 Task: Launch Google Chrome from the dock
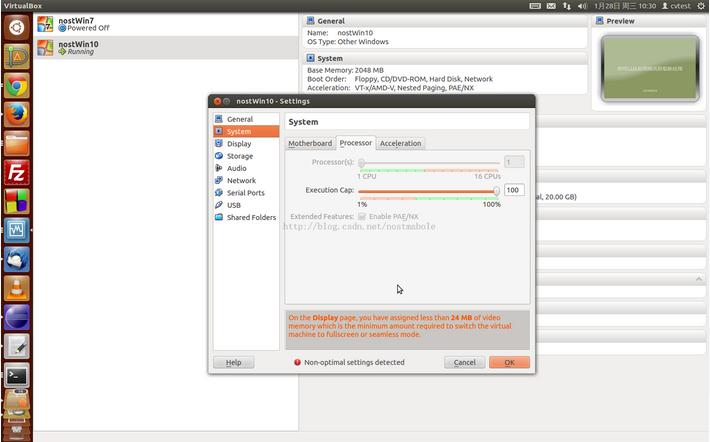(17, 86)
